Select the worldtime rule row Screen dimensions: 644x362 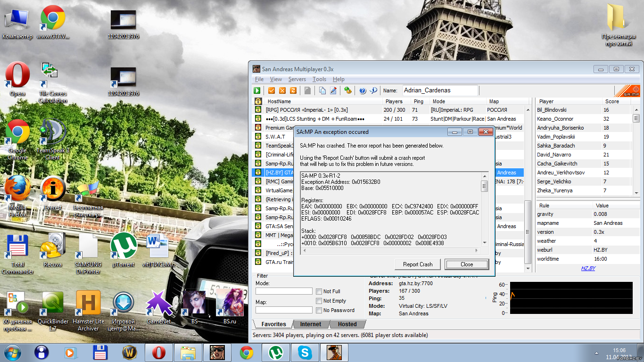click(x=588, y=259)
